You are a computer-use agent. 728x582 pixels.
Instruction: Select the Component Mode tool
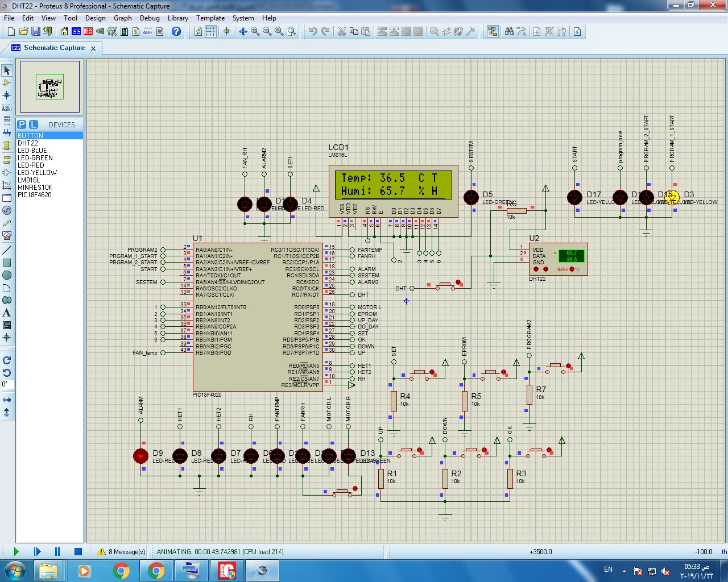[x=7, y=83]
